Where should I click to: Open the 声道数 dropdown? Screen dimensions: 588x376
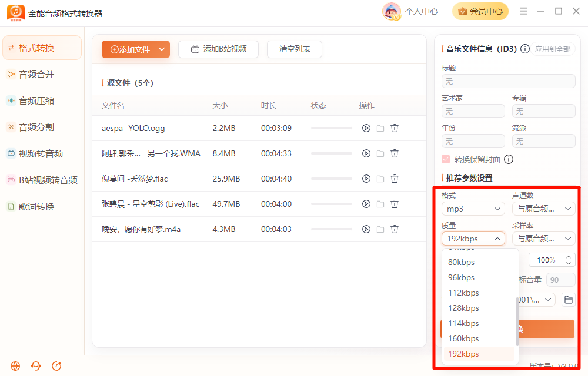coord(544,209)
